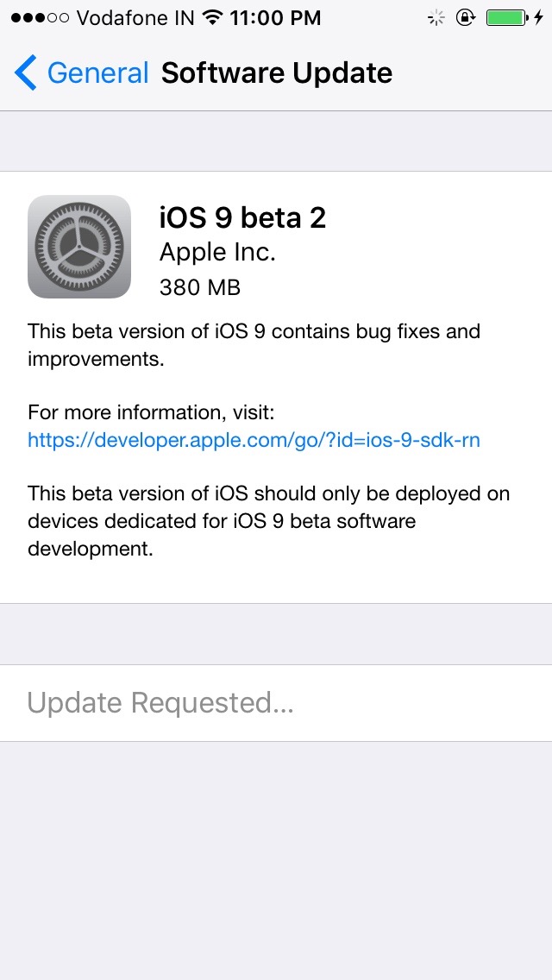Tap the cellular signal strength dots
This screenshot has height=980, width=552.
click(40, 17)
